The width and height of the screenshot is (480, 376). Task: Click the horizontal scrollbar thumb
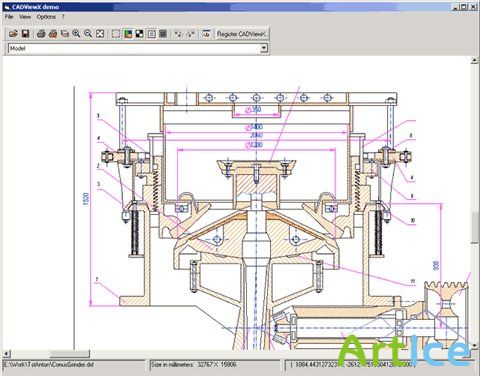(70, 353)
